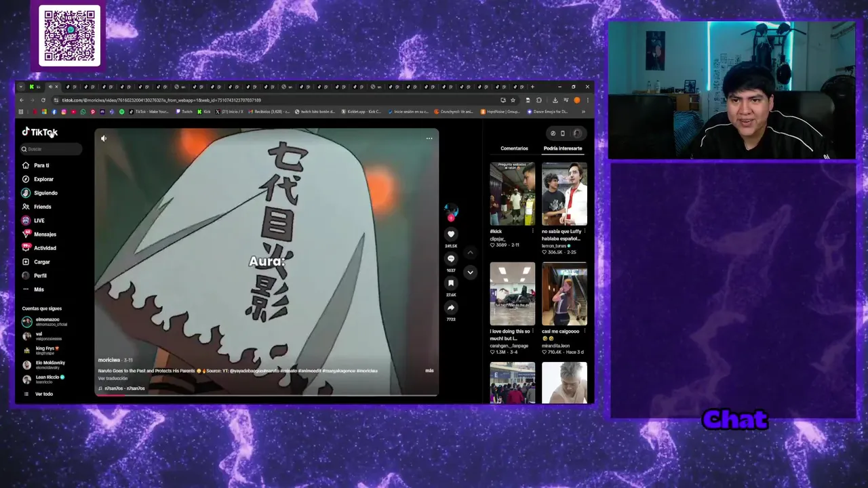Image resolution: width=868 pixels, height=488 pixels.
Task: Open the n7san7os sound link
Action: [121, 388]
